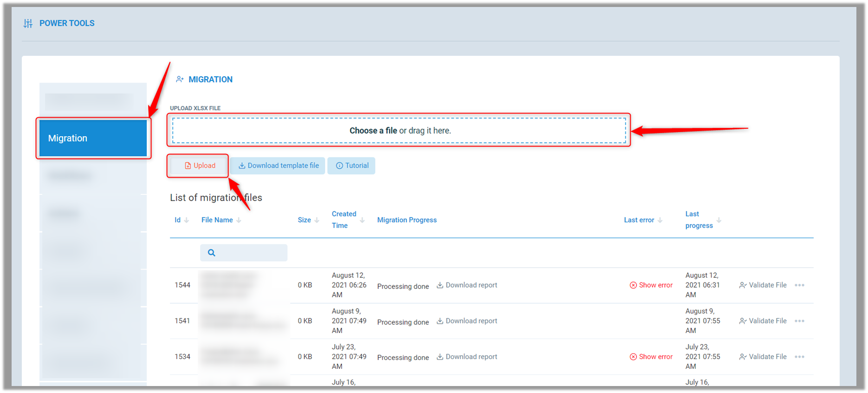Open the Tutorial button
The width and height of the screenshot is (868, 393).
pos(351,166)
